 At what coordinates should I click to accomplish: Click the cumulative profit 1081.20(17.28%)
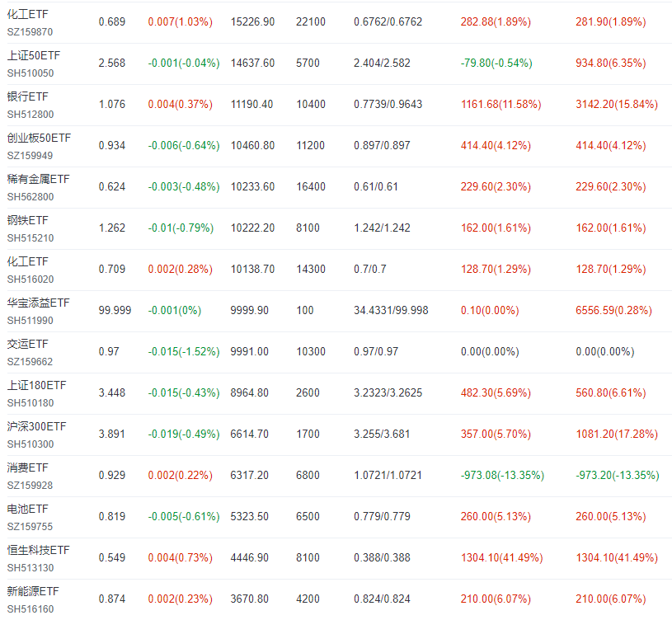tap(617, 434)
